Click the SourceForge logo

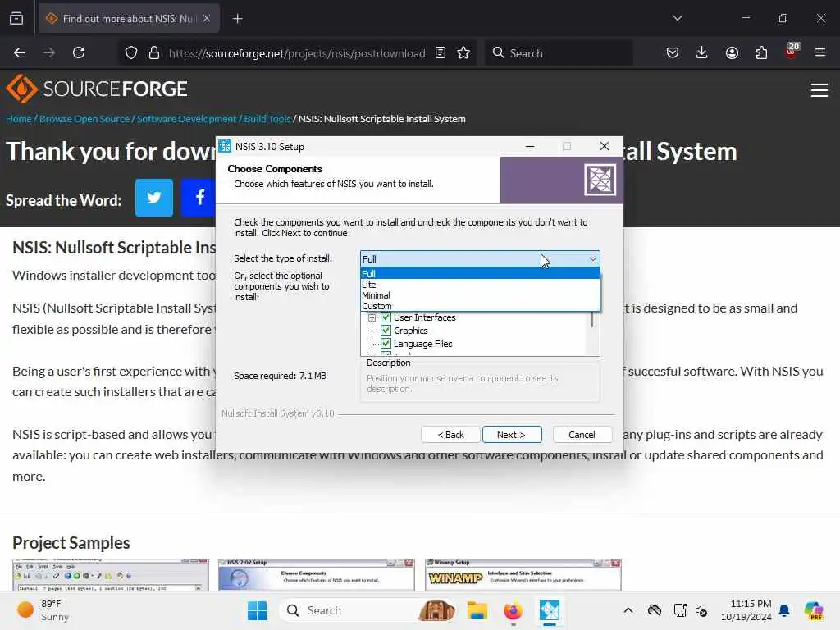[x=97, y=89]
